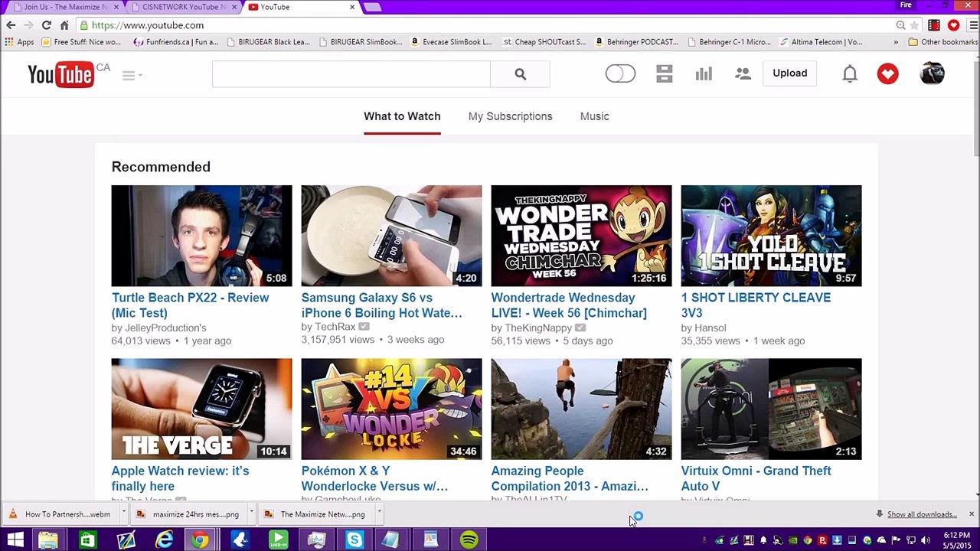
Task: Switch to CISNETWORK YouTube browser tab
Action: pyautogui.click(x=184, y=7)
